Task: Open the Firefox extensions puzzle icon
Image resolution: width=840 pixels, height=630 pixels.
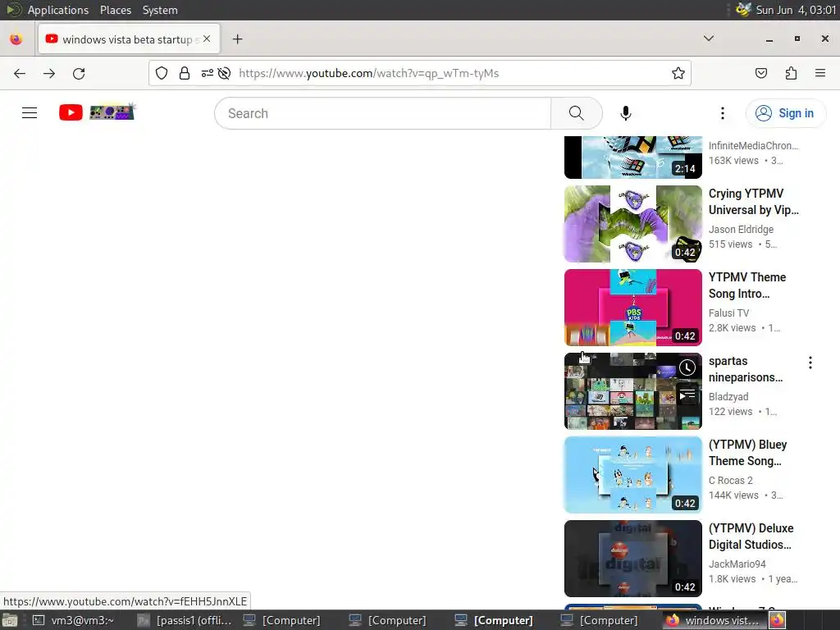Action: pyautogui.click(x=791, y=73)
